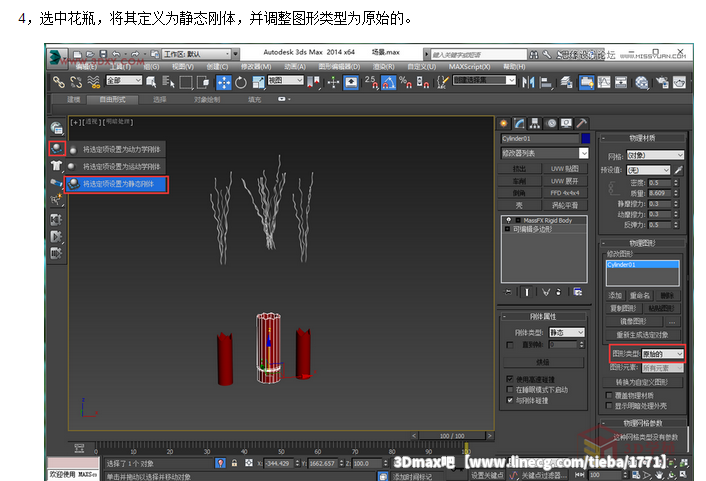The image size is (706, 481).
Task: Toggle the Percent Snap icon
Action: tap(405, 82)
